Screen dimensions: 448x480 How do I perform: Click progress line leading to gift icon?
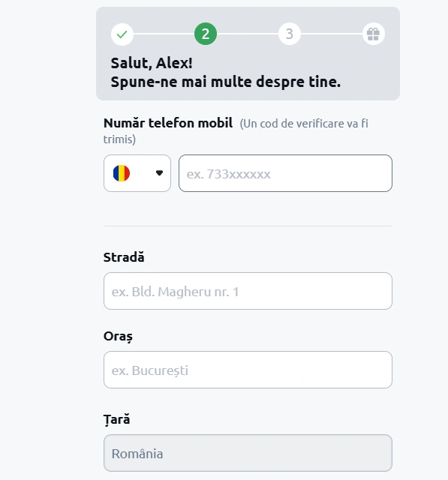click(x=332, y=34)
